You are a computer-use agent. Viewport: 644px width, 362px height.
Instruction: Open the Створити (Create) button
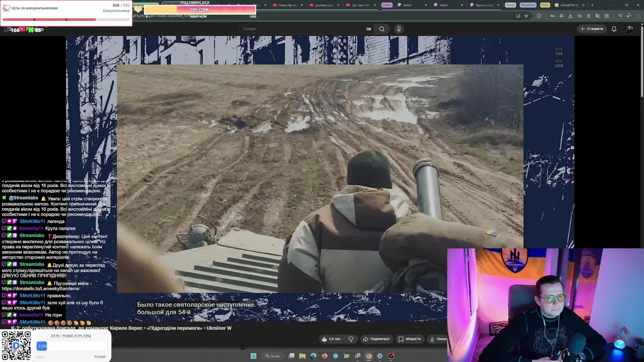[x=592, y=29]
